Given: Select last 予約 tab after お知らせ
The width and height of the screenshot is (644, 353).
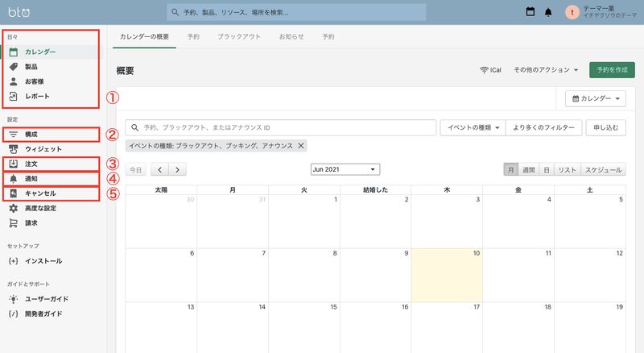Looking at the screenshot, I should tap(328, 36).
